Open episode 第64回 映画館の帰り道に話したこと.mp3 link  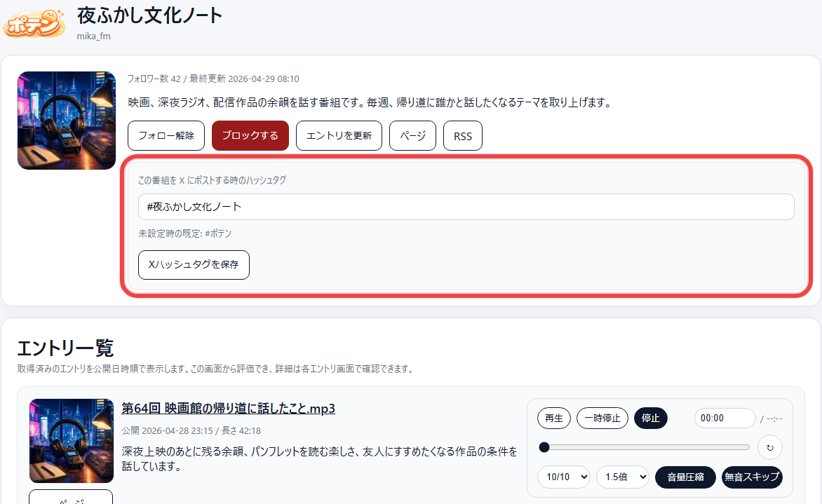pyautogui.click(x=228, y=408)
